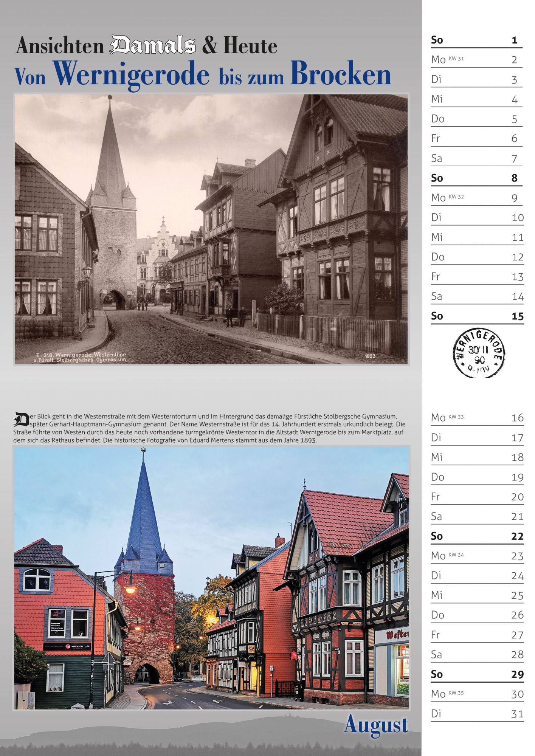Select Sunday 8 in the calendar
Viewport: 535px width, 756px height.
[x=476, y=178]
